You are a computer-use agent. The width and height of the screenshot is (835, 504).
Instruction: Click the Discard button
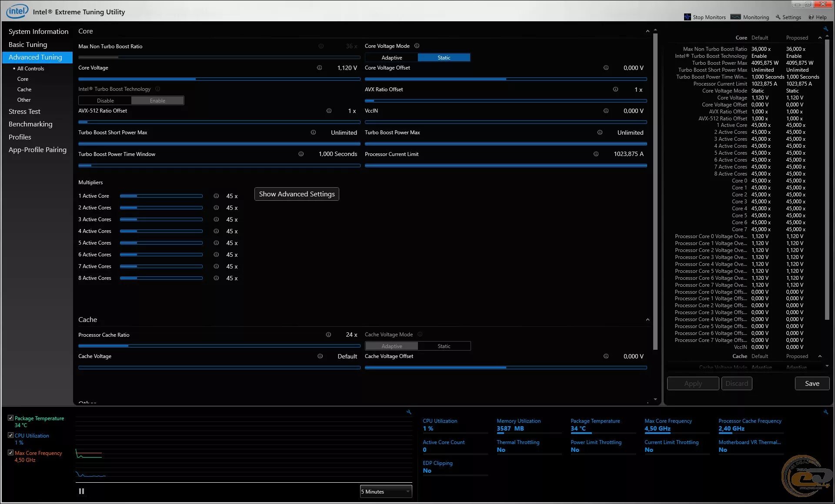click(737, 384)
